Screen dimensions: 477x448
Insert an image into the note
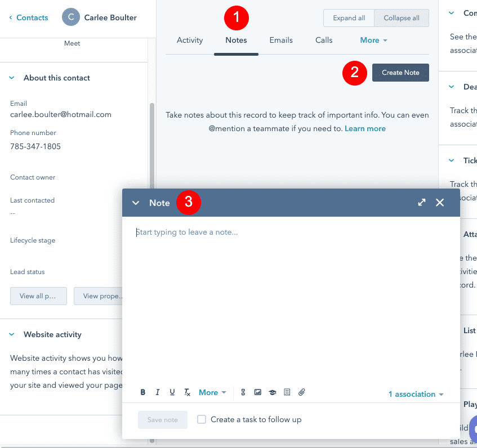257,392
